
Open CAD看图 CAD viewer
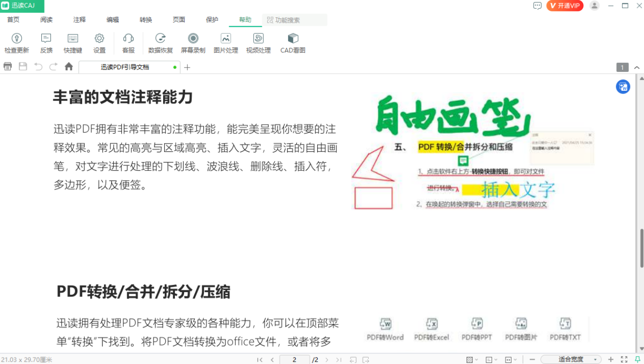[x=292, y=43]
